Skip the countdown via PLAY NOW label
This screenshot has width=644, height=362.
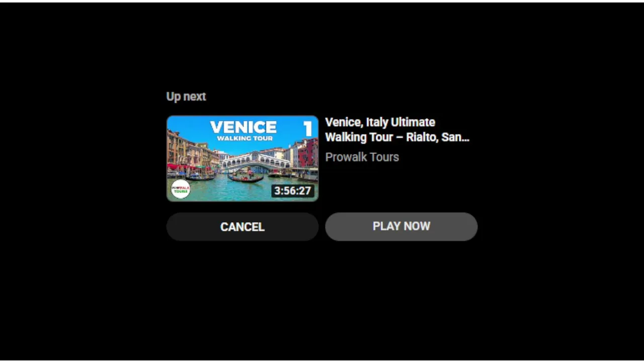click(x=401, y=226)
